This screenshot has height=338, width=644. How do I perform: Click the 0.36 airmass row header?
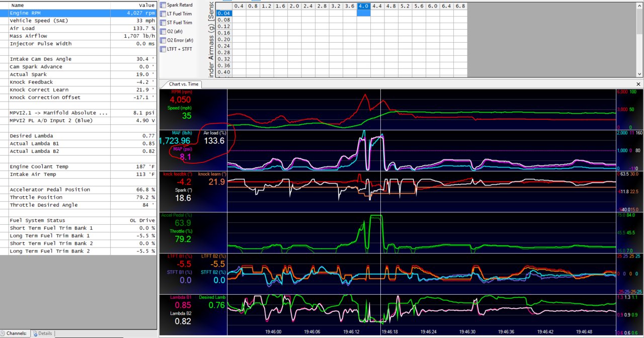[224, 65]
